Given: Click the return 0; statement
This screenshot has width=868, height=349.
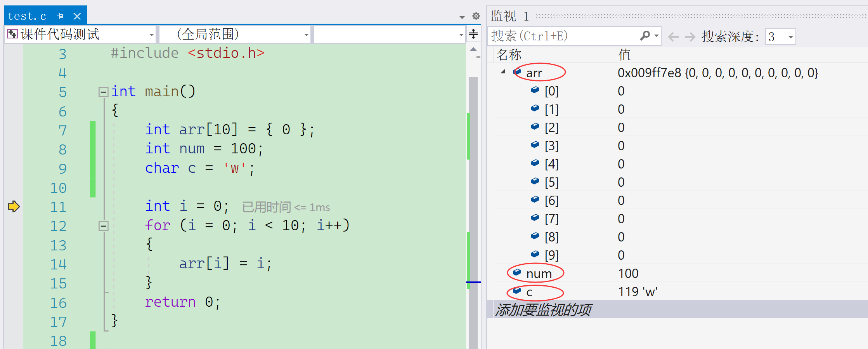Looking at the screenshot, I should pos(182,302).
